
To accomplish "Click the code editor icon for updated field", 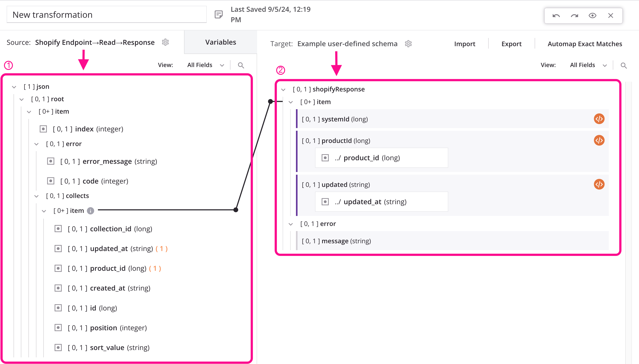I will [599, 184].
